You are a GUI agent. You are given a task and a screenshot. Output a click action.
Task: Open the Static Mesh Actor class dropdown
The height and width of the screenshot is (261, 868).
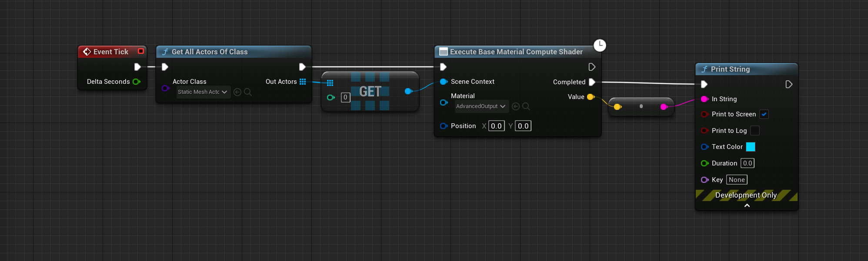[x=203, y=92]
